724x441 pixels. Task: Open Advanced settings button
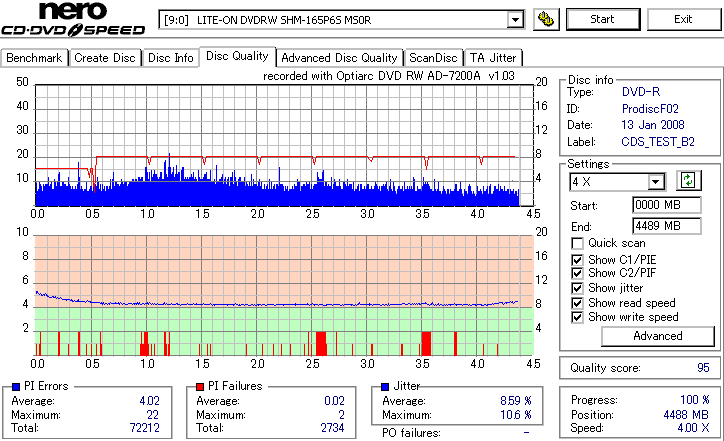658,336
